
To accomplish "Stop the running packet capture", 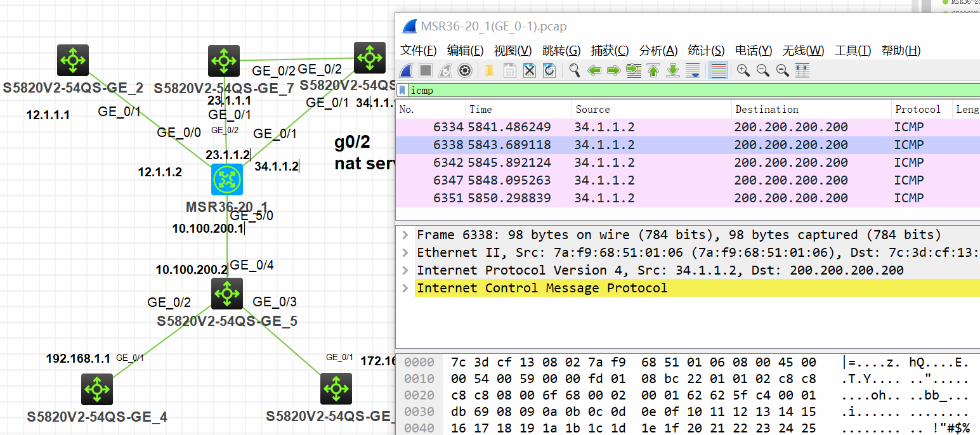I will pos(426,70).
